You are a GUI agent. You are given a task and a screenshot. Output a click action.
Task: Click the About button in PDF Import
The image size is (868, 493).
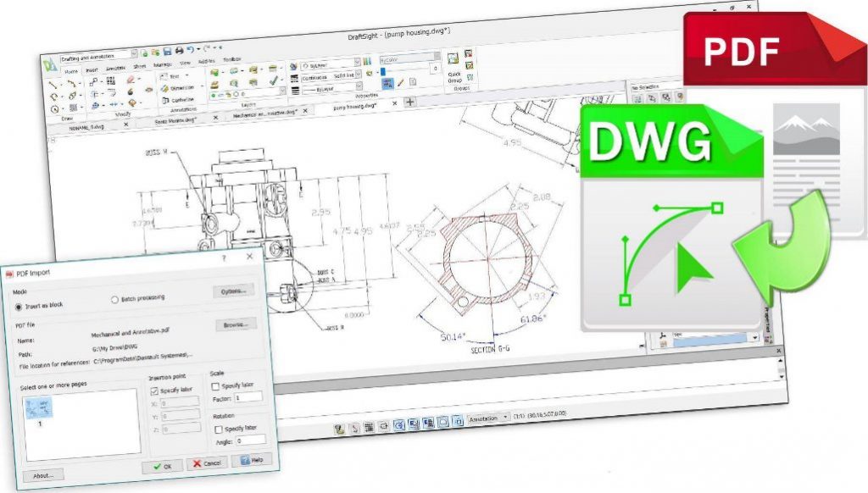(43, 475)
